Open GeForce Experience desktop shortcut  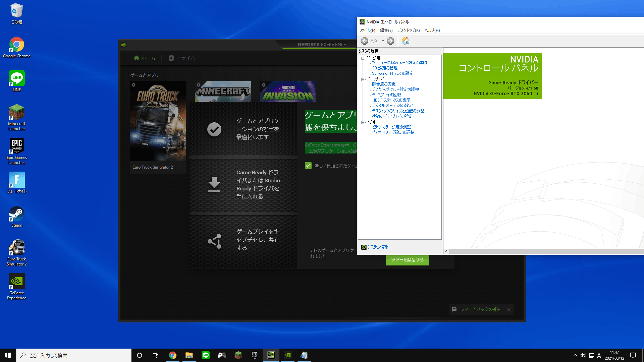tap(17, 287)
